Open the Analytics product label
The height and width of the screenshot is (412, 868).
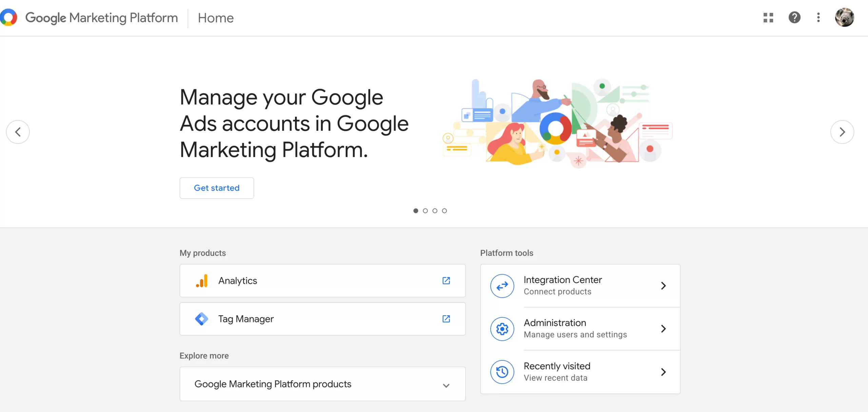point(238,281)
